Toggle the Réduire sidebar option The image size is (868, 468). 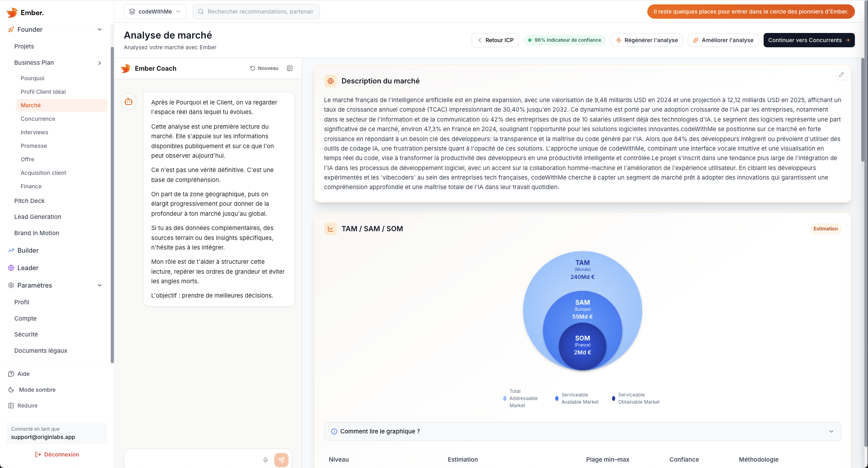pyautogui.click(x=27, y=405)
